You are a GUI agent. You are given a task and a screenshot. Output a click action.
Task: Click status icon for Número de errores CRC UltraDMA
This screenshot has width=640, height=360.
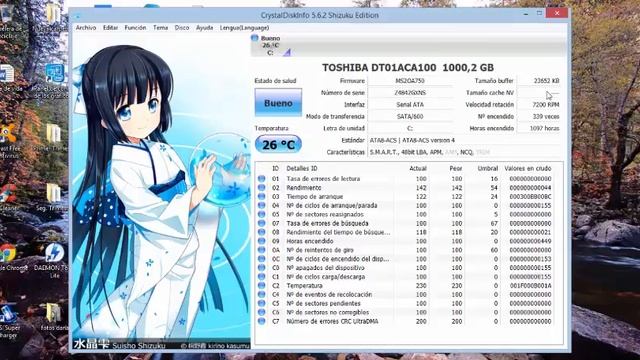pos(262,321)
